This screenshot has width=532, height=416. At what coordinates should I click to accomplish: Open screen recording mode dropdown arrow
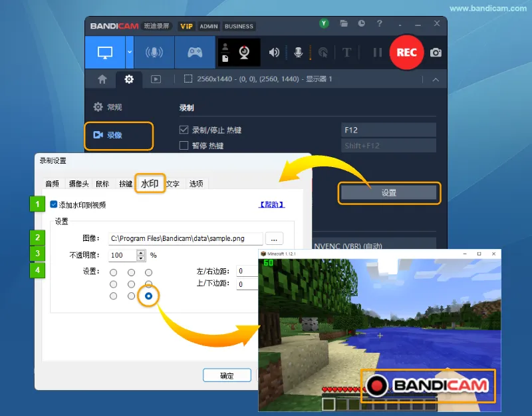coord(130,53)
